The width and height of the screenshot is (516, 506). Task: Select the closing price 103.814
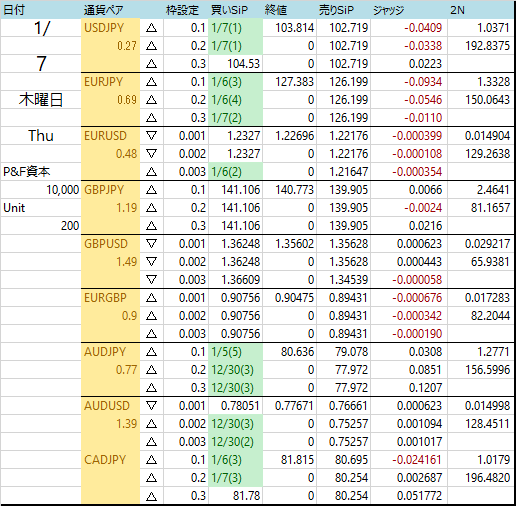point(295,28)
